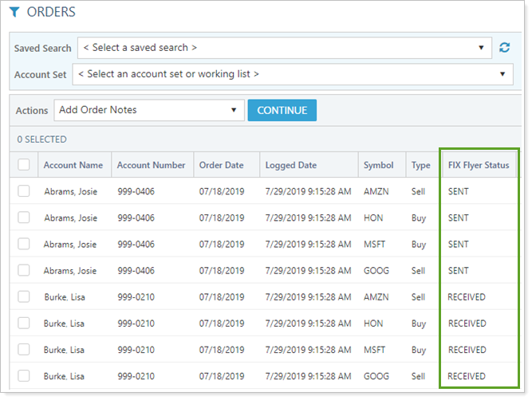Click the Abrams, Josie HON order row name

[70, 218]
